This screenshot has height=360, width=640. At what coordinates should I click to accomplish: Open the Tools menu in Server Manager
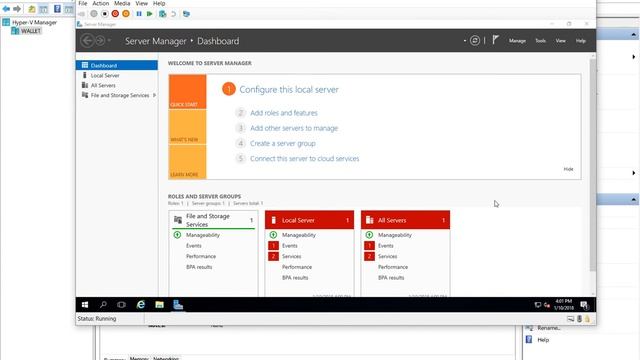(x=540, y=41)
